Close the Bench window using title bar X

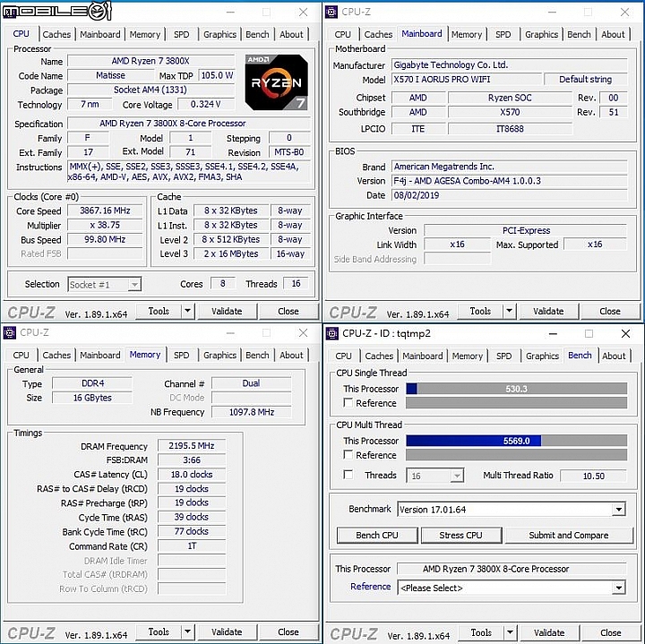coord(625,333)
